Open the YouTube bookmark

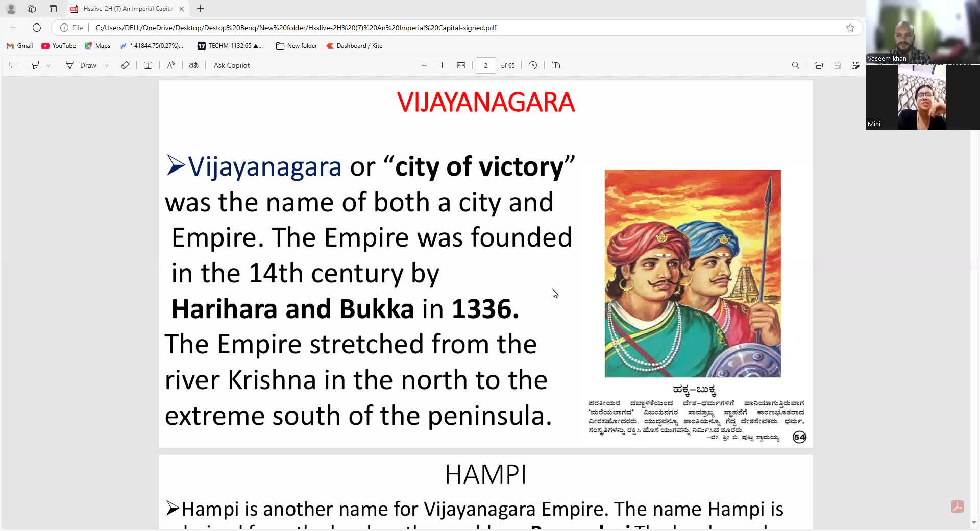pos(59,46)
